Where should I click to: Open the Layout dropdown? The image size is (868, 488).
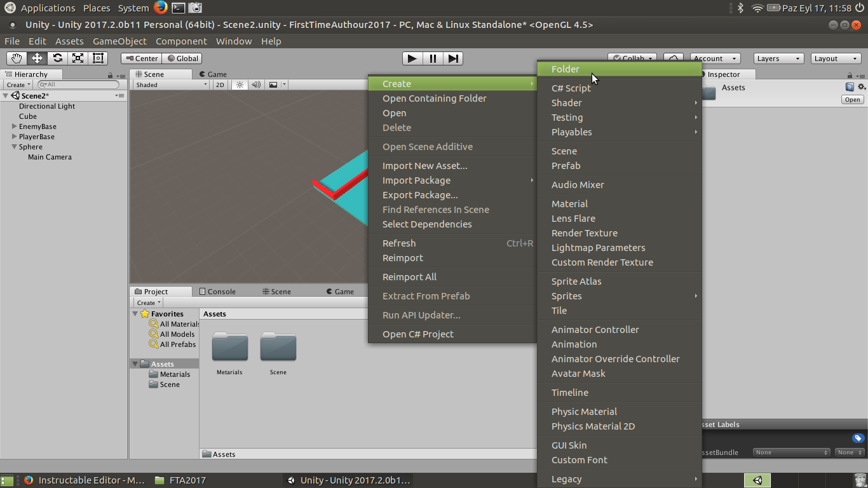(835, 58)
